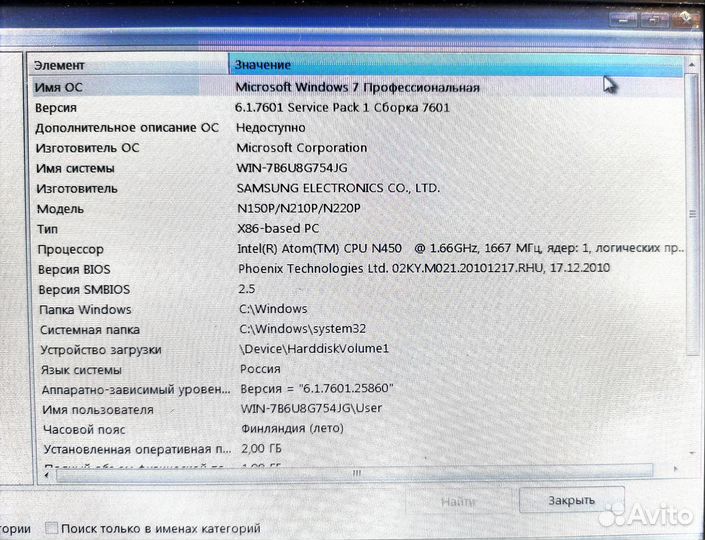Click value 6.1.7601 Service Pack 1 Сборка 7601
This screenshot has width=705, height=540.
click(x=342, y=108)
